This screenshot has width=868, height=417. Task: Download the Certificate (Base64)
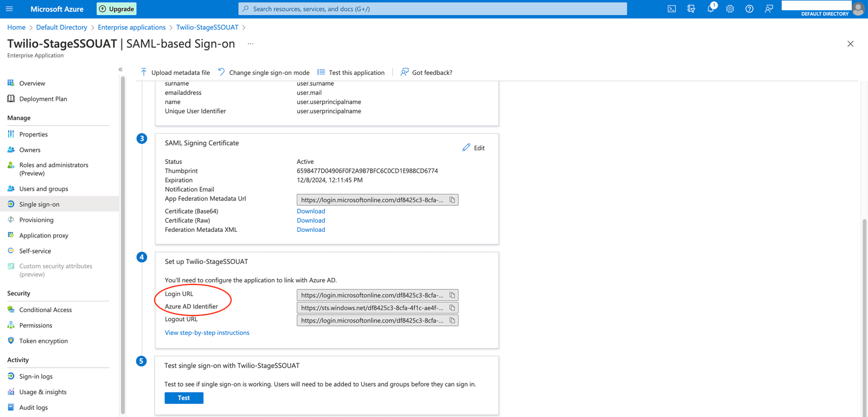coord(311,211)
